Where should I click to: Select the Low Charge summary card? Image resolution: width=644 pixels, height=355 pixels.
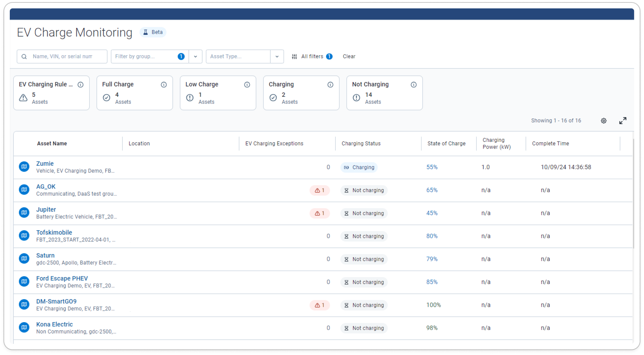pos(218,93)
